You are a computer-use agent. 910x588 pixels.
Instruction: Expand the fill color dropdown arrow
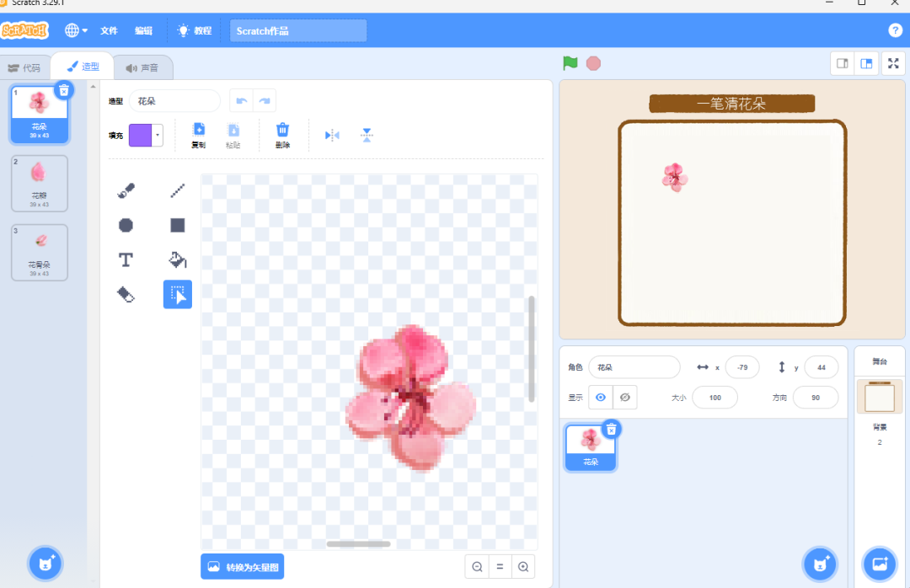(x=158, y=135)
